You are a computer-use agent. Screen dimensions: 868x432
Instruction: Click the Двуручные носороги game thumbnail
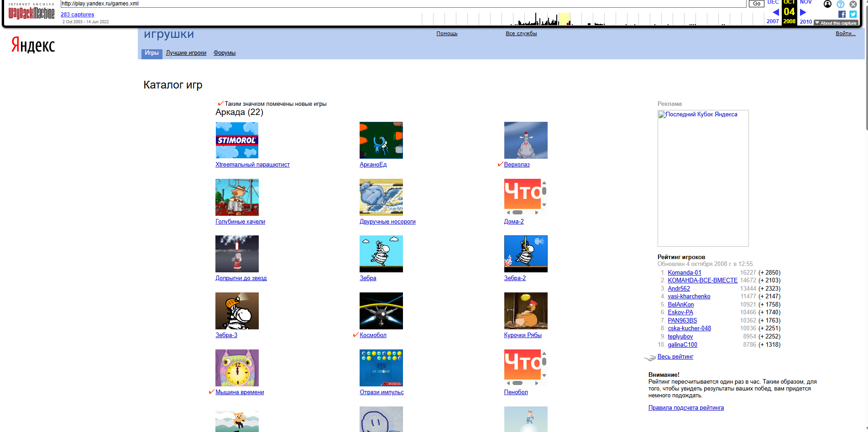click(381, 197)
